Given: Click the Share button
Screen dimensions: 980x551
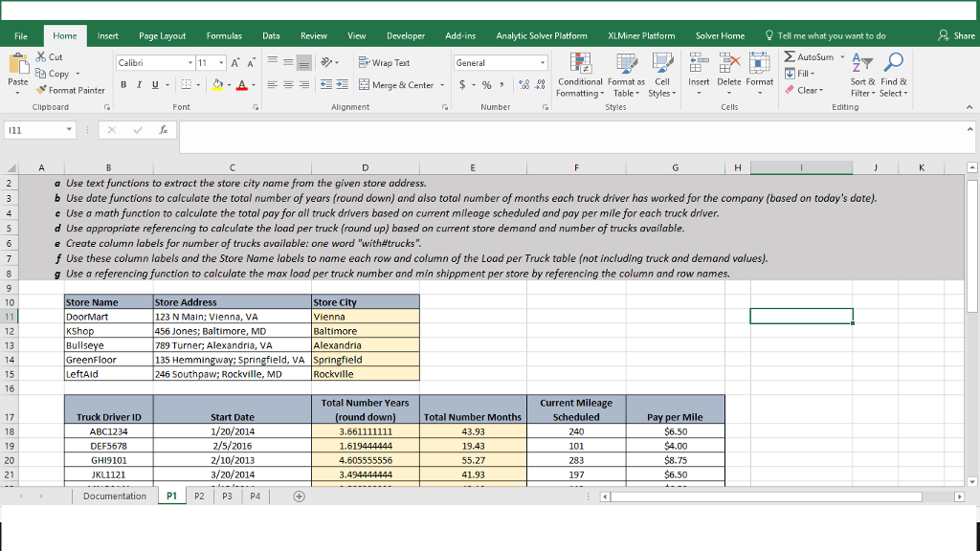Looking at the screenshot, I should pos(956,35).
